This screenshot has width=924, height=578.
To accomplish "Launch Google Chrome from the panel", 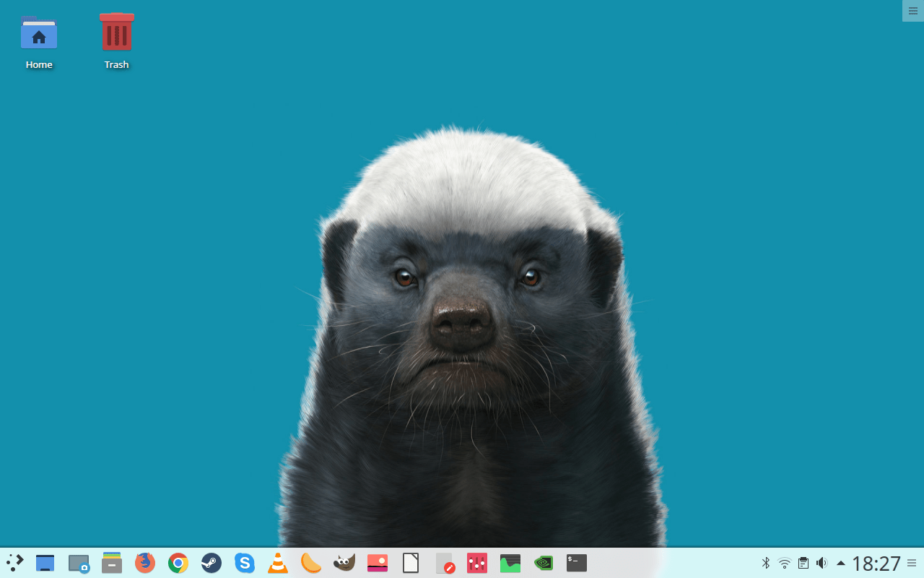I will [x=178, y=563].
